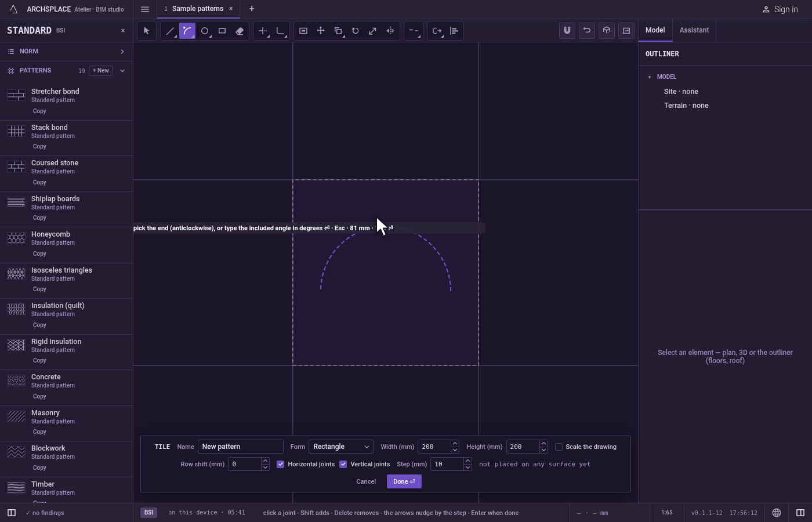
Task: Open the hamburger main menu
Action: pyautogui.click(x=145, y=9)
